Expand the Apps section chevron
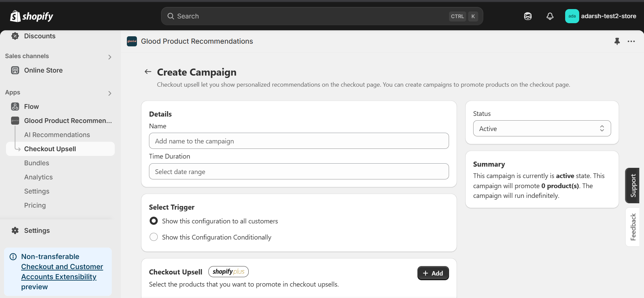This screenshot has height=298, width=644. point(110,93)
